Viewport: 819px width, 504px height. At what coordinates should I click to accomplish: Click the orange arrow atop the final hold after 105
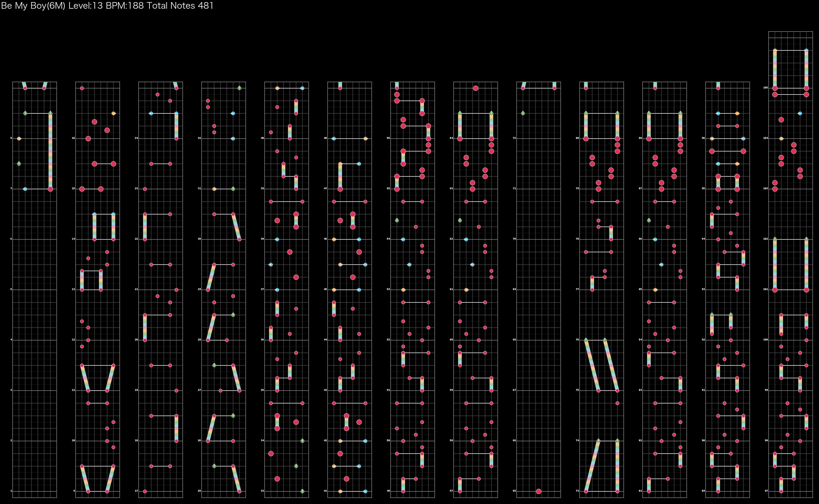coord(775,51)
